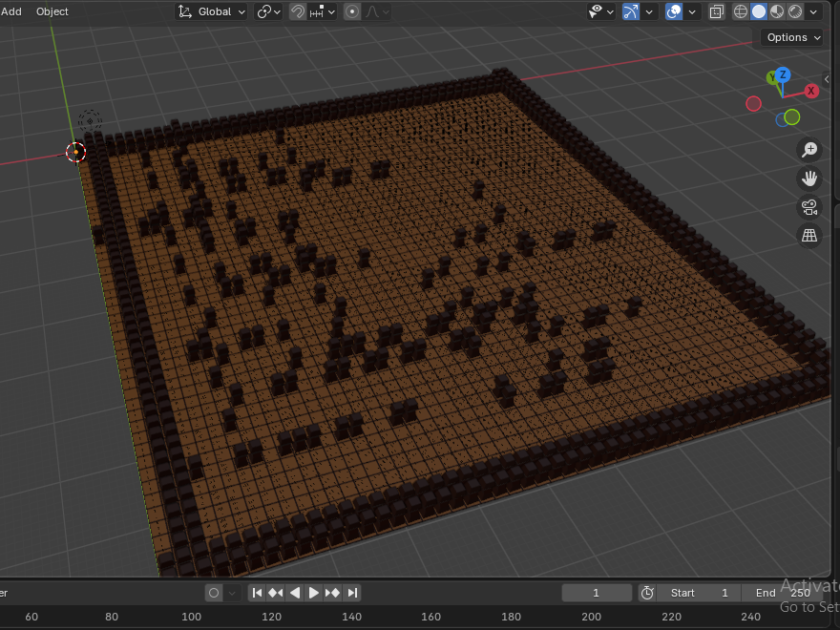Viewport: 840px width, 630px height.
Task: Switch to solid viewport shading
Action: coord(759,11)
